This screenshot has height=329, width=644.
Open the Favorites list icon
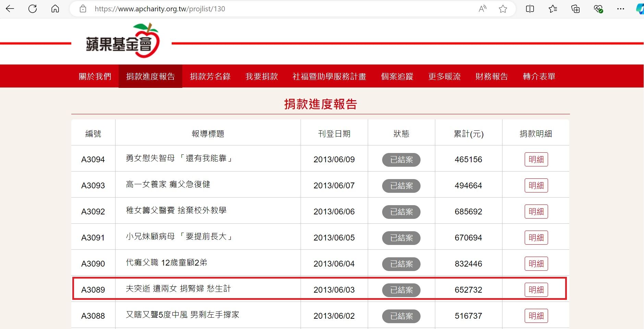coord(553,9)
